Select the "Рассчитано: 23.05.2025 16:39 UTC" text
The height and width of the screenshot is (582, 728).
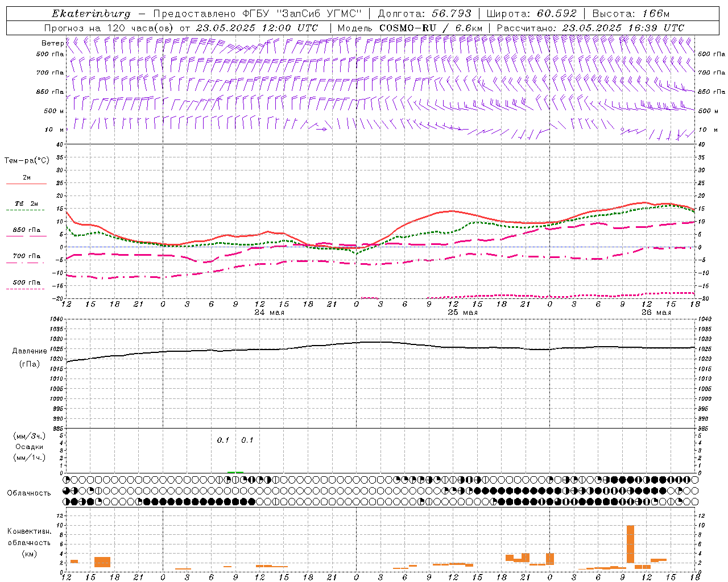click(590, 28)
